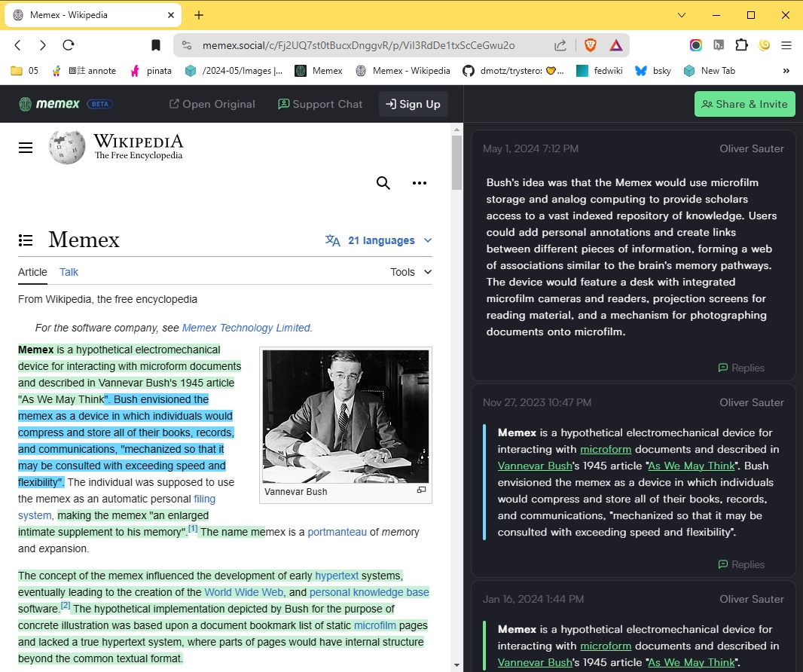Viewport: 803px width, 672px height.
Task: Expand the 21 languages dropdown
Action: 379,240
